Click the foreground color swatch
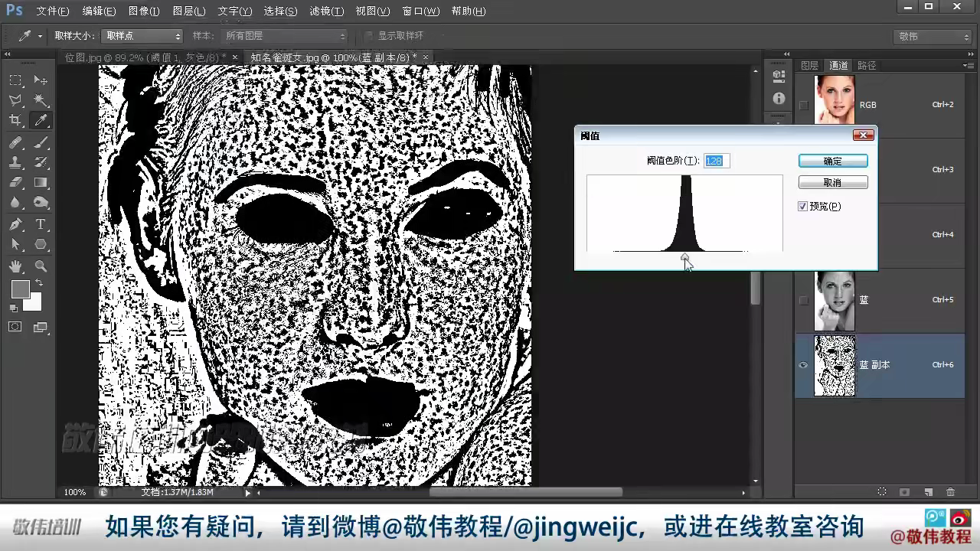Screen dimensions: 980x551 [x=20, y=289]
